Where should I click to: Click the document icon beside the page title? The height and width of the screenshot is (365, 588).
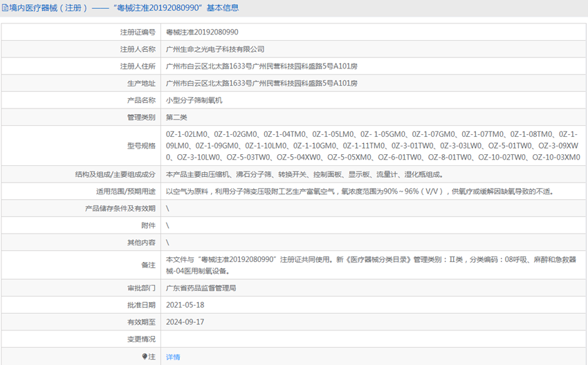(5, 8)
